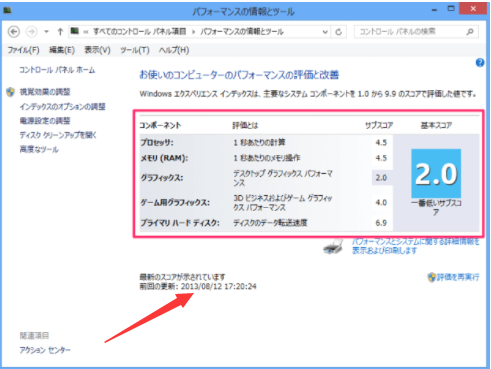Open ディスク クリーンアップを開く link
This screenshot has width=491, height=369.
click(x=58, y=135)
